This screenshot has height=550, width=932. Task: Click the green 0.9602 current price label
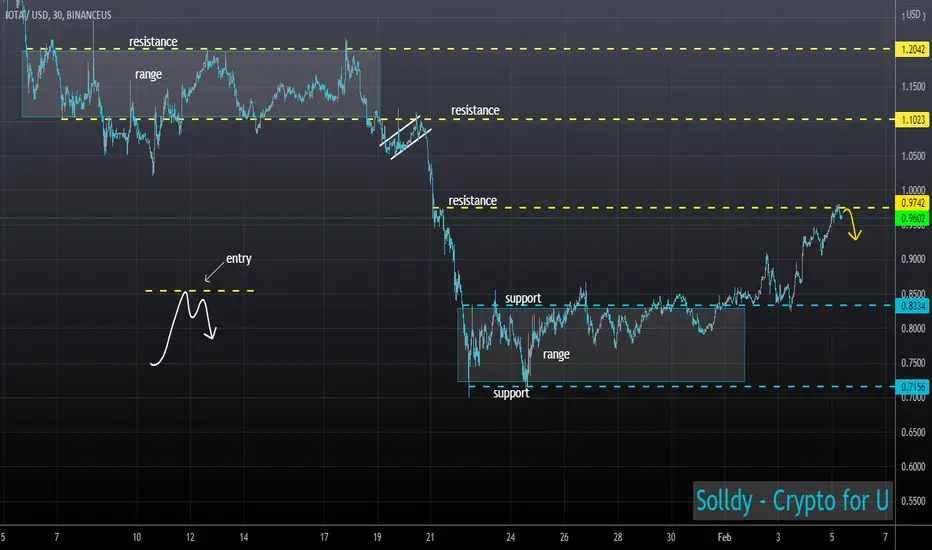912,218
